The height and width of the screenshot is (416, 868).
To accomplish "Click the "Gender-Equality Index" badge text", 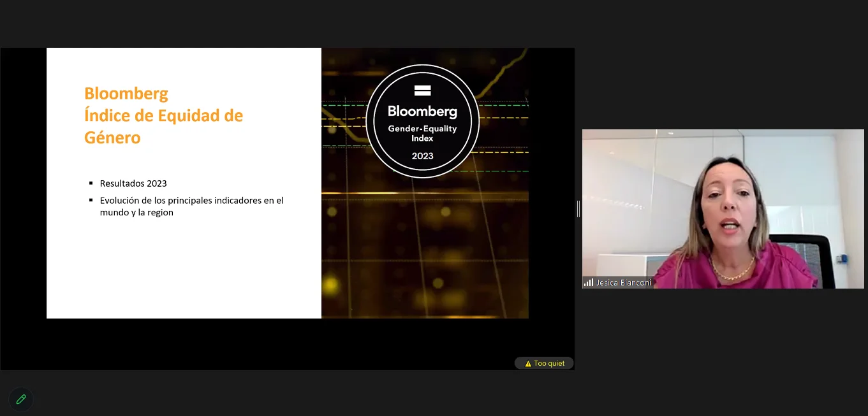I will [x=422, y=133].
